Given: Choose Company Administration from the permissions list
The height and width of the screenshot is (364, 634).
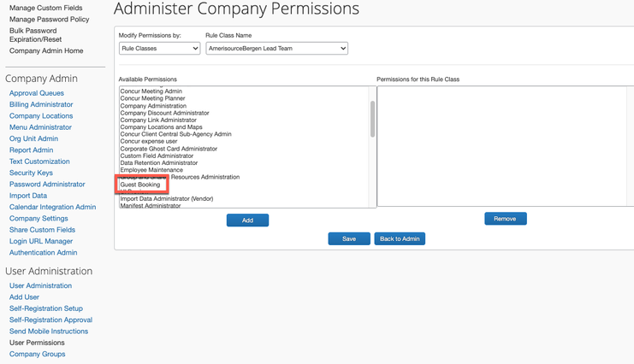Looking at the screenshot, I should (x=153, y=106).
